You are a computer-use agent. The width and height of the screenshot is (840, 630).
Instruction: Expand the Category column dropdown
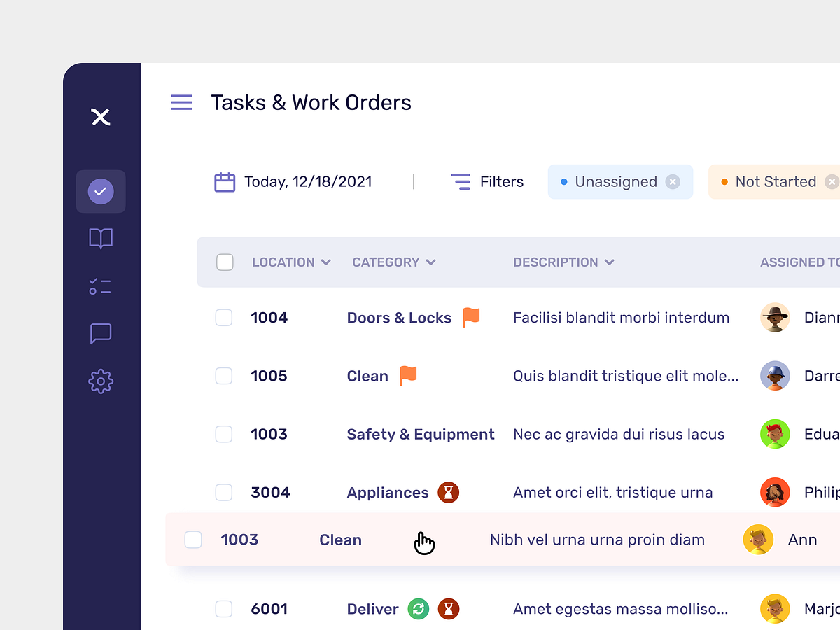(x=432, y=262)
